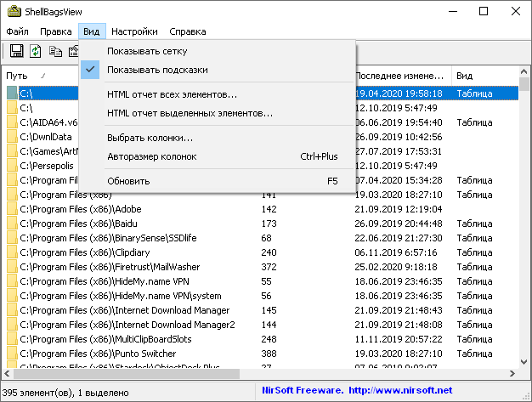Screen dimensions: 532x402
Task: Sort by 'Последнее измене...' column header
Action: [x=403, y=76]
